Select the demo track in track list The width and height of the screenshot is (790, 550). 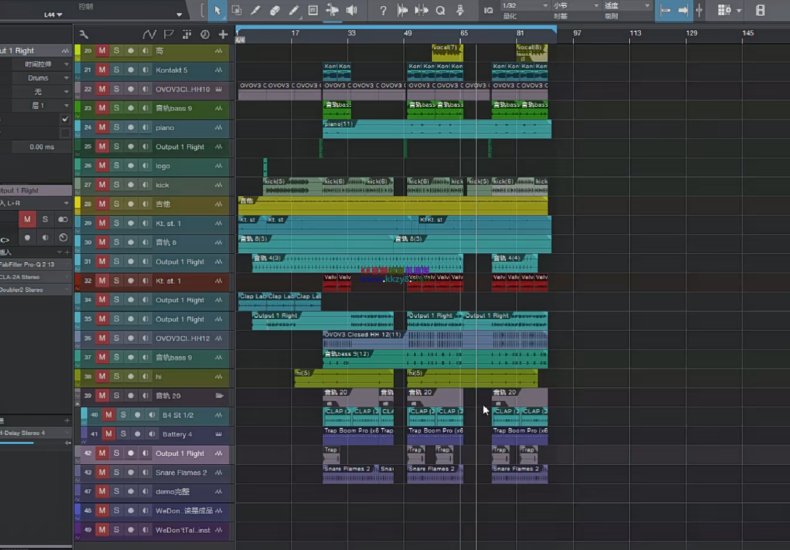tap(172, 492)
